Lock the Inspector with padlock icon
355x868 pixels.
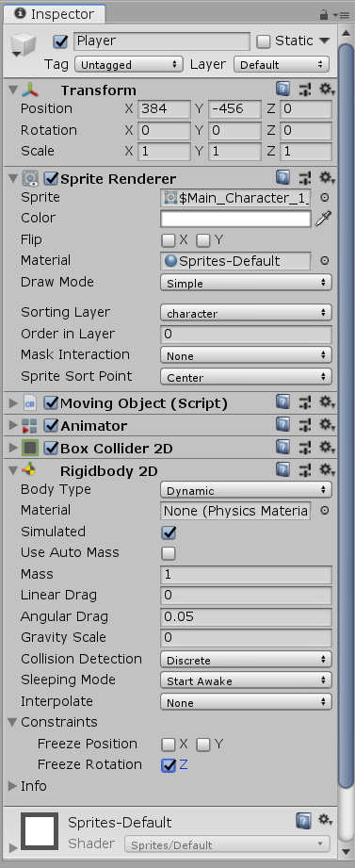tap(324, 14)
